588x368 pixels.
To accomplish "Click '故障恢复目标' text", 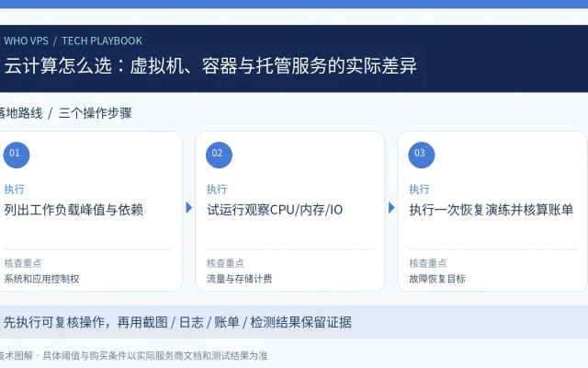I will coord(437,279).
